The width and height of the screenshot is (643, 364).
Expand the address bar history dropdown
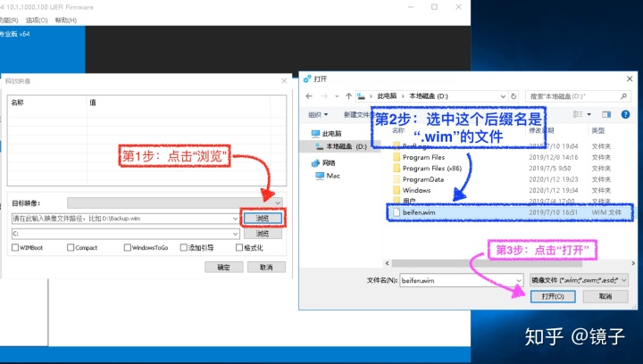point(503,96)
